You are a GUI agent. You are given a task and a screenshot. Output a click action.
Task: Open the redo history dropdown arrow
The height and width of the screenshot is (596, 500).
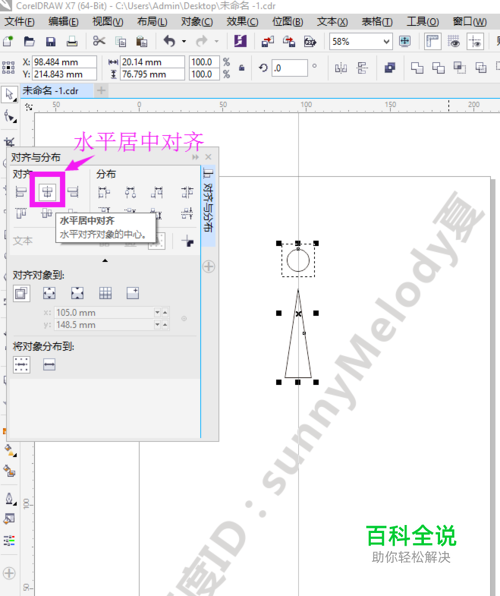point(216,41)
